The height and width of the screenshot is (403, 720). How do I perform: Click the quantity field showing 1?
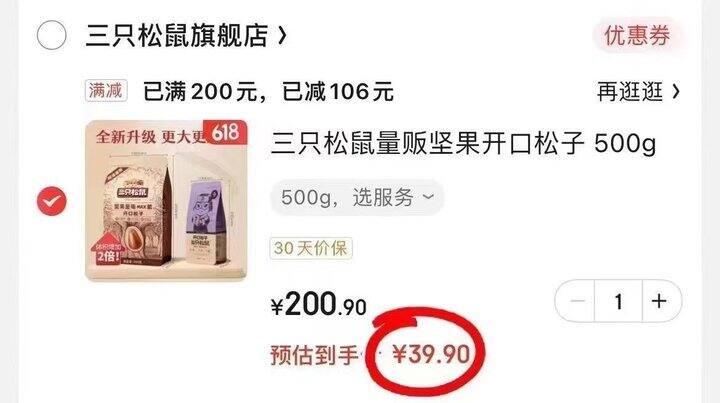(x=618, y=301)
